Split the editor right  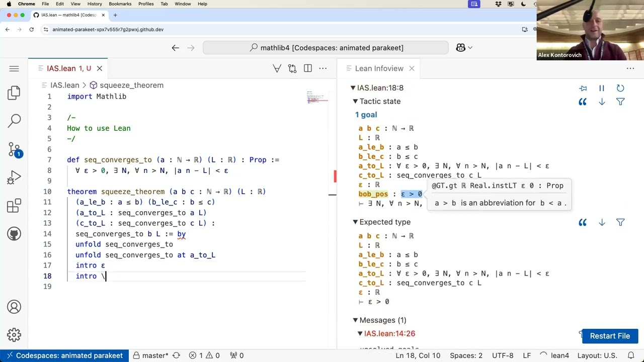[308, 68]
